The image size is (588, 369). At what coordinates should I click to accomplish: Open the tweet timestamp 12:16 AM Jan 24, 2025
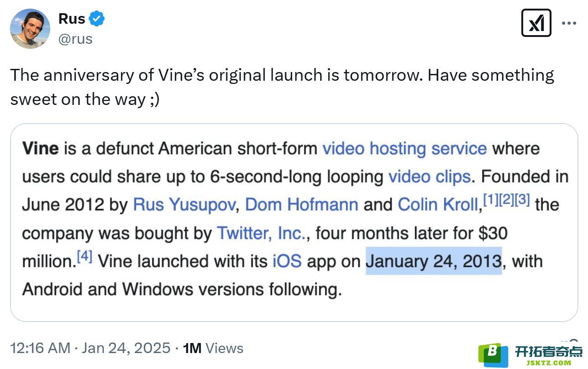(x=90, y=348)
